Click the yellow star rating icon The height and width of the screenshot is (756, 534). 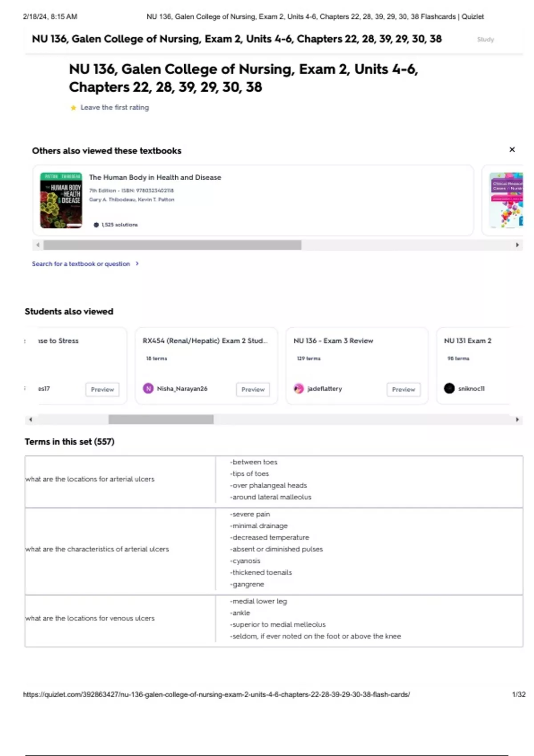(x=73, y=108)
